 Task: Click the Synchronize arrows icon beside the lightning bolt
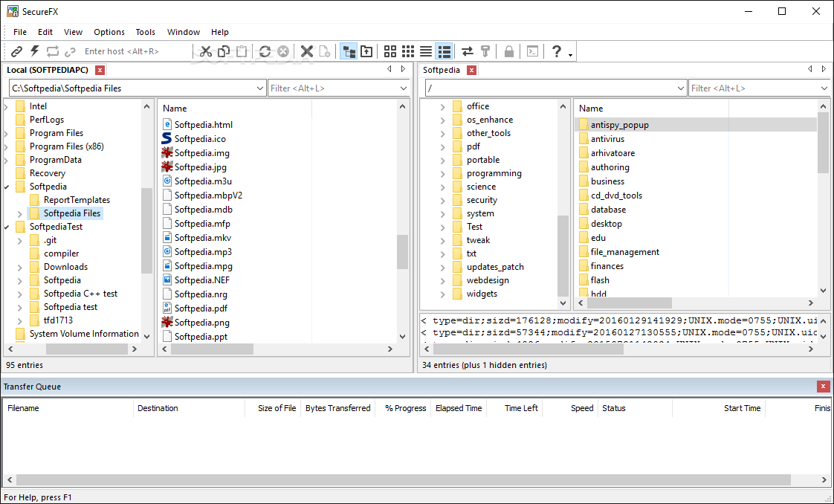[52, 51]
